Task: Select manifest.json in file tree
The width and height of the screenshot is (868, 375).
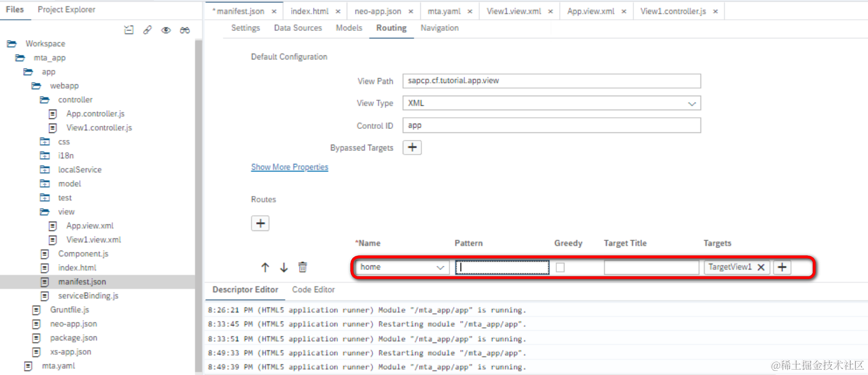Action: [x=82, y=282]
